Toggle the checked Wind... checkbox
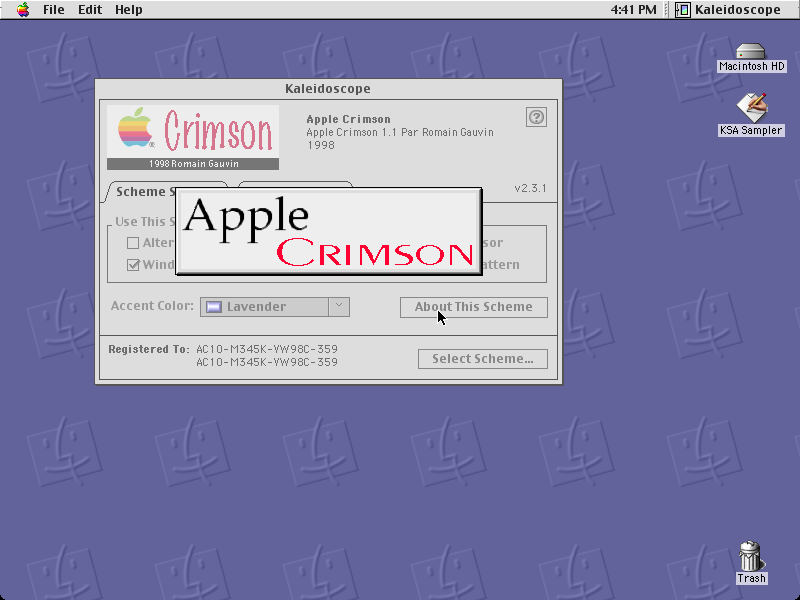 coord(133,265)
